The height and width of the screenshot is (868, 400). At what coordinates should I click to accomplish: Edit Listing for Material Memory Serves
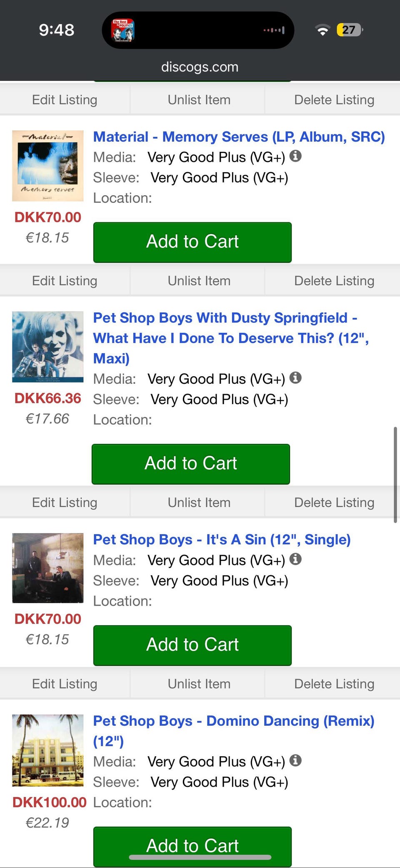pos(65,281)
